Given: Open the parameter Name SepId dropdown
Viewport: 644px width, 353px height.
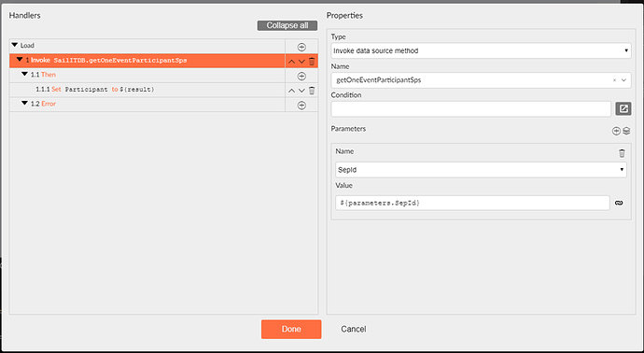Looking at the screenshot, I should [481, 170].
